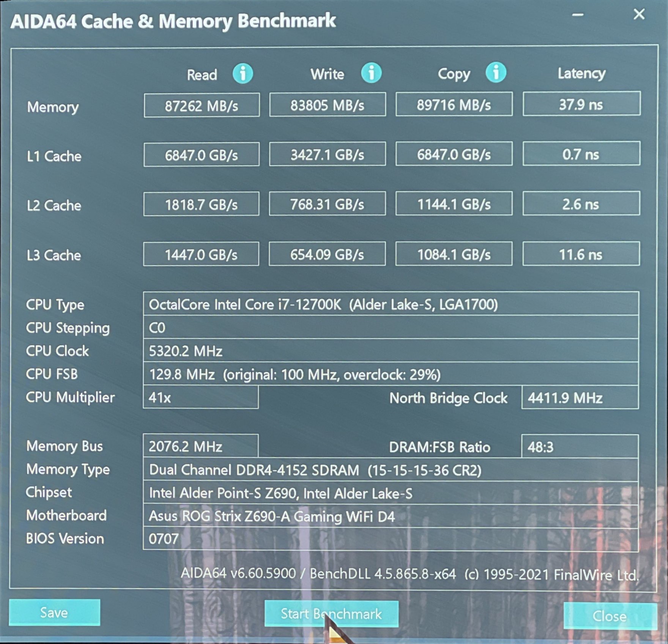Click the Read column header label
This screenshot has width=668, height=644.
click(202, 74)
